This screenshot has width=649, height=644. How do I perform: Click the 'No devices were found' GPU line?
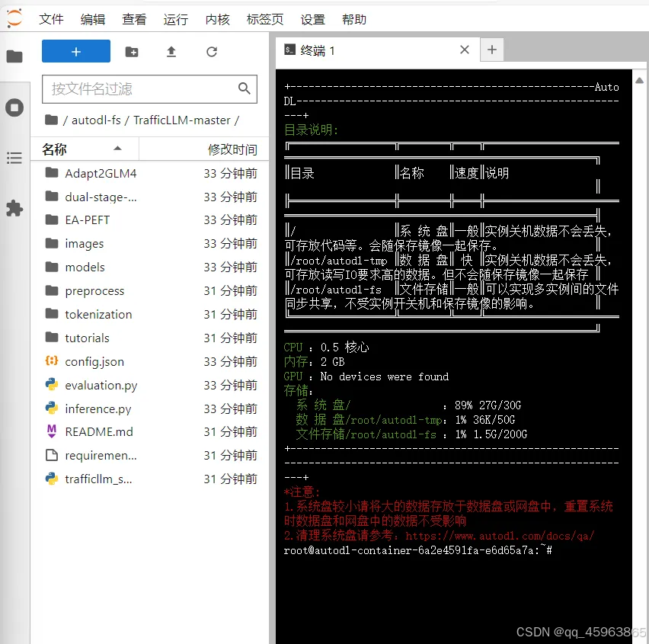pyautogui.click(x=384, y=376)
